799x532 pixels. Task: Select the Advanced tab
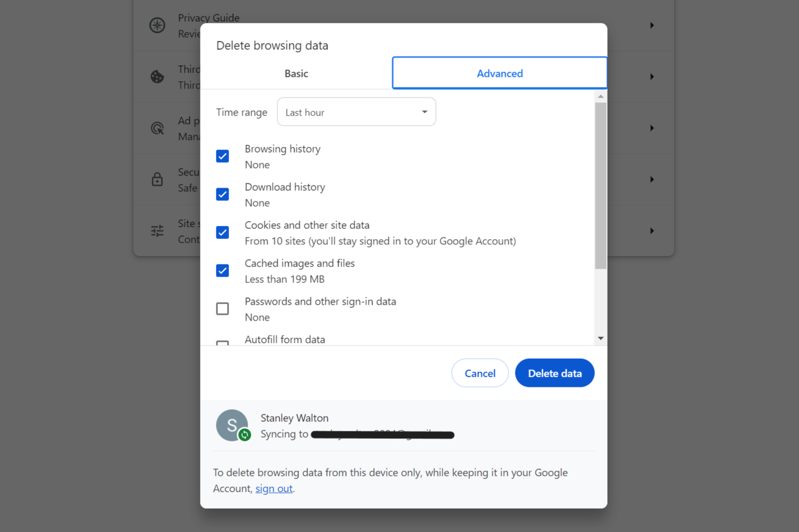[x=499, y=73]
